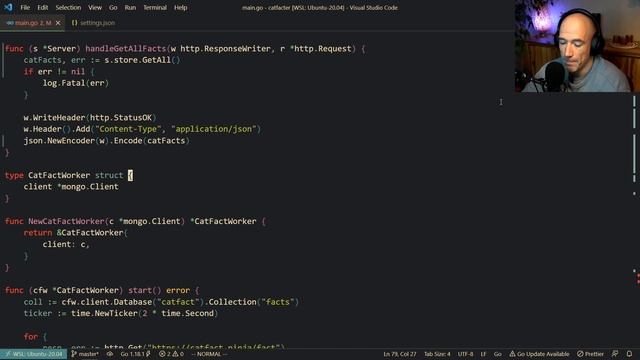
Task: Click the Go Update Available notice
Action: coord(539,354)
